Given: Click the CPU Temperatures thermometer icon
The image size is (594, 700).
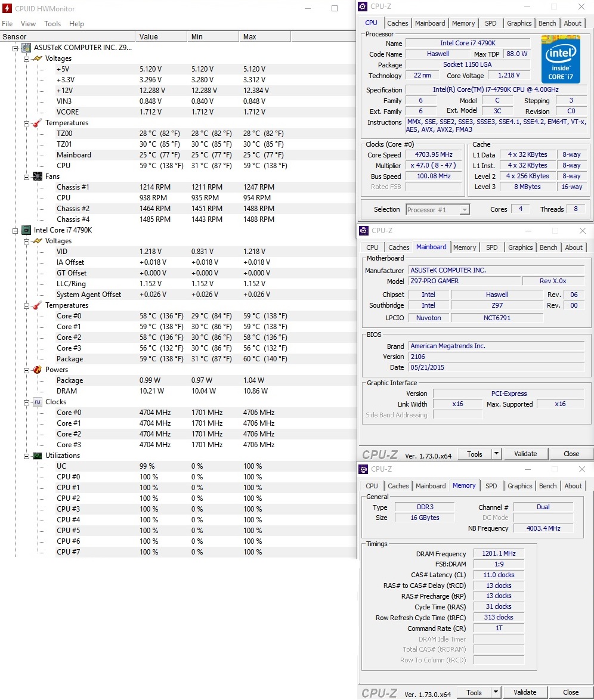Looking at the screenshot, I should (x=38, y=305).
